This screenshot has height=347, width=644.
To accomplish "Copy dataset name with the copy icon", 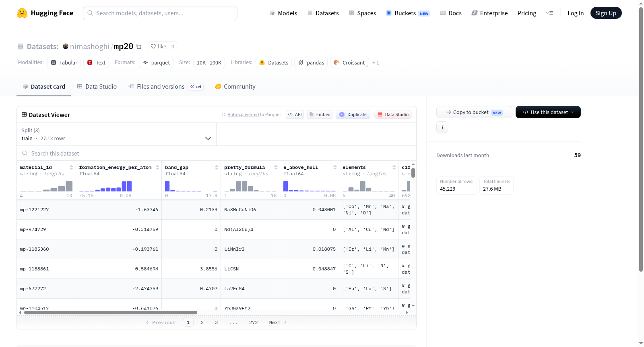I will (138, 46).
